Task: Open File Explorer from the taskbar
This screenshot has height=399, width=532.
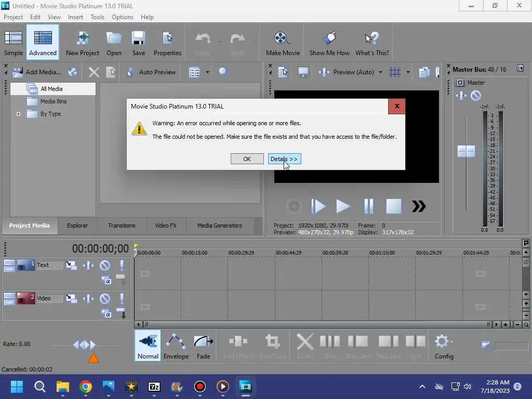Action: (x=63, y=387)
